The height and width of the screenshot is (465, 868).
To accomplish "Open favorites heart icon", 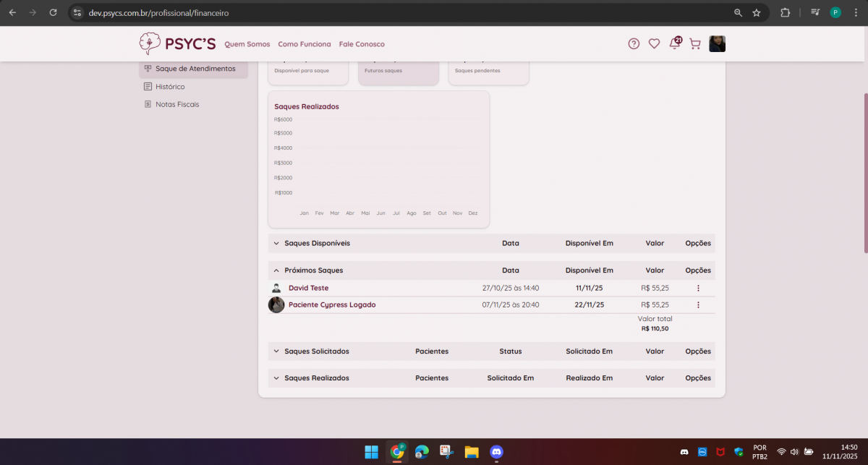I will [x=654, y=44].
